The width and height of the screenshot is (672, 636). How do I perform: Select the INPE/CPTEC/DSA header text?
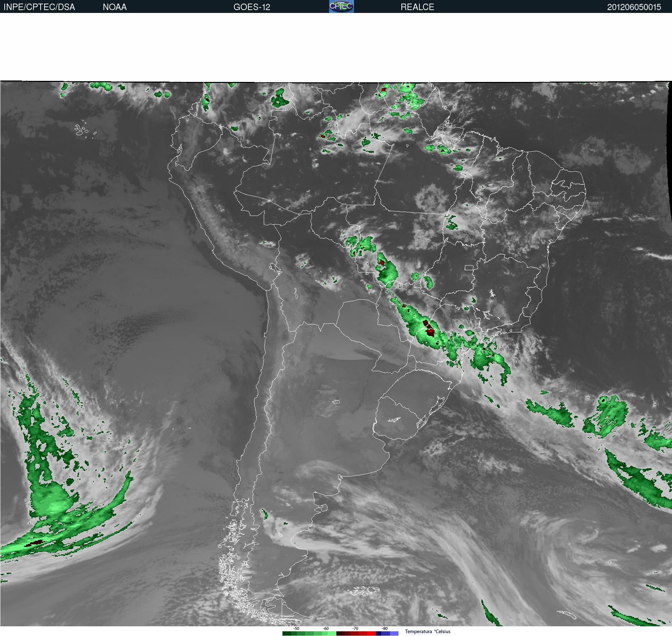(x=39, y=7)
